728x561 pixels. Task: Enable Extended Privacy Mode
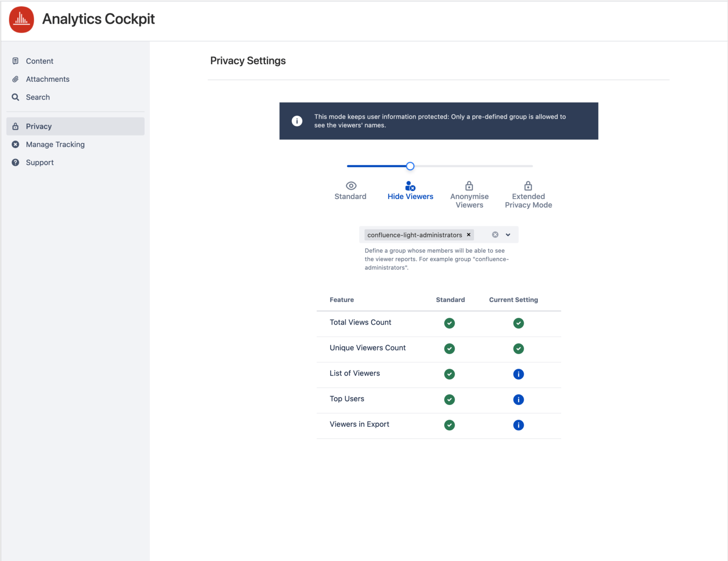click(x=528, y=186)
